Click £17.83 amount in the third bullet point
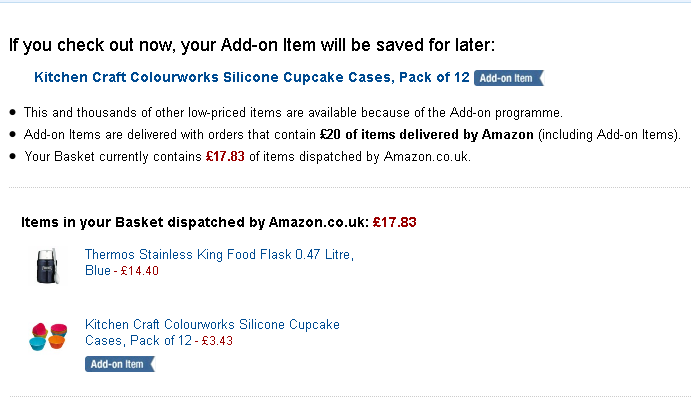The width and height of the screenshot is (691, 404). pyautogui.click(x=225, y=156)
